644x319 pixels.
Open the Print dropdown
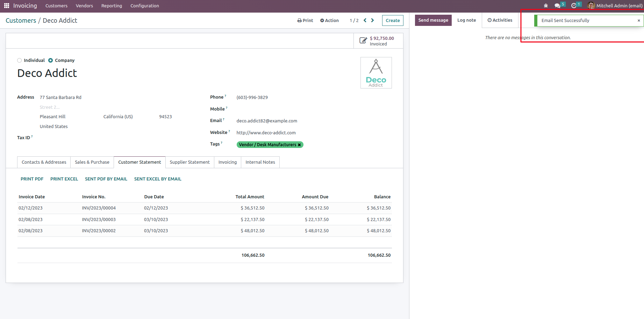[305, 21]
